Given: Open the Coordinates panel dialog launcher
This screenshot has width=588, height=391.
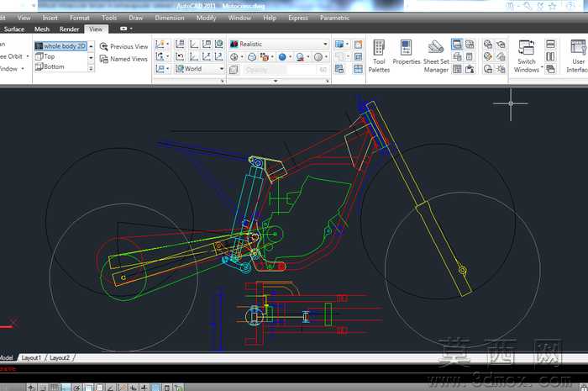Looking at the screenshot, I should tap(222, 81).
